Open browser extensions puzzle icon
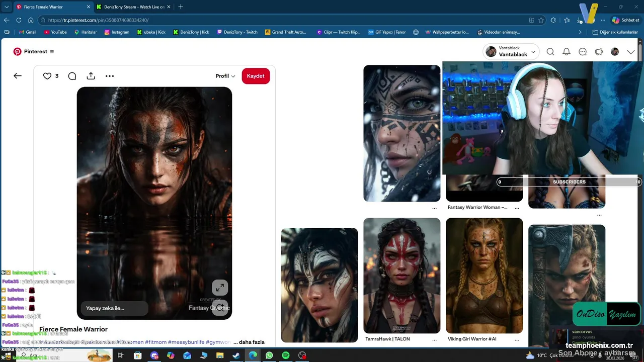The image size is (644, 362). pyautogui.click(x=553, y=20)
